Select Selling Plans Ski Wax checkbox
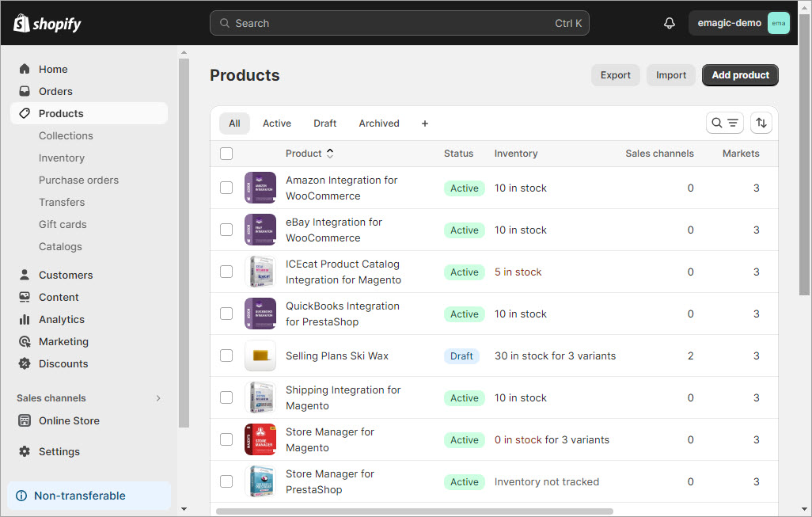This screenshot has width=812, height=517. pyautogui.click(x=226, y=355)
